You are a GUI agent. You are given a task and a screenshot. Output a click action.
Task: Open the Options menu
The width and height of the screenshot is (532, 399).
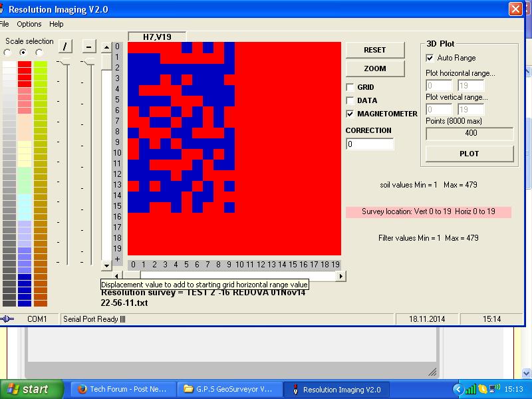29,24
